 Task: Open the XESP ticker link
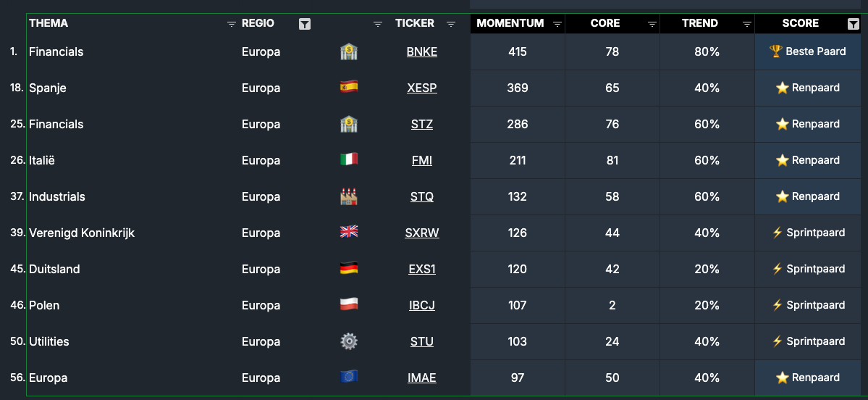click(422, 88)
